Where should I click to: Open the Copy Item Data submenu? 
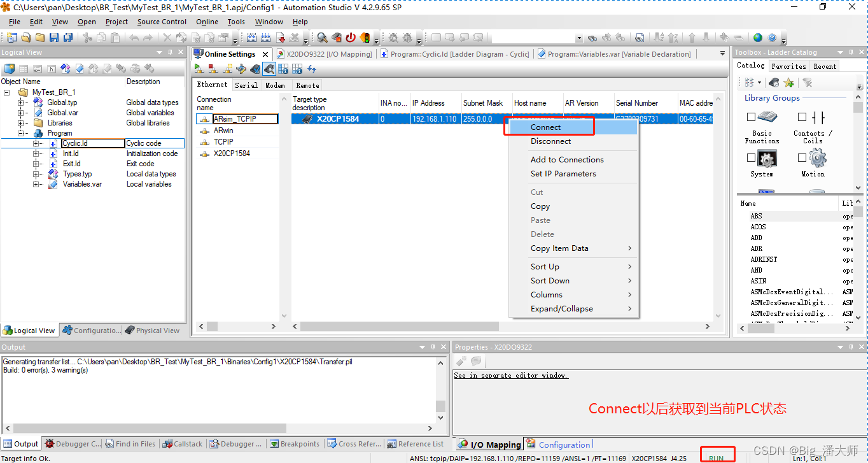tap(573, 248)
